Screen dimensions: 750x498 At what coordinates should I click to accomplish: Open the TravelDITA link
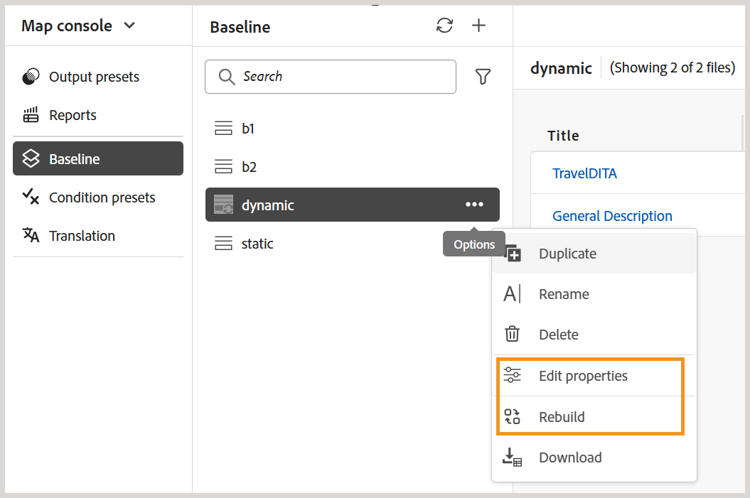[x=585, y=174]
